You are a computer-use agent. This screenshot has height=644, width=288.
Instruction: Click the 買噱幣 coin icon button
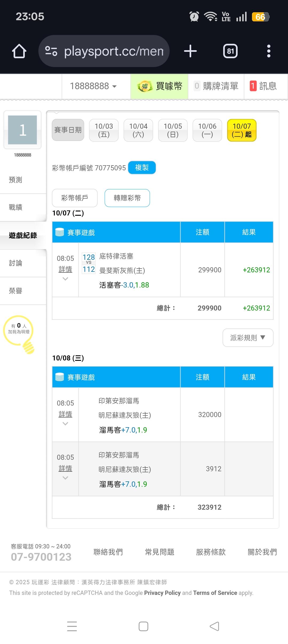point(159,86)
